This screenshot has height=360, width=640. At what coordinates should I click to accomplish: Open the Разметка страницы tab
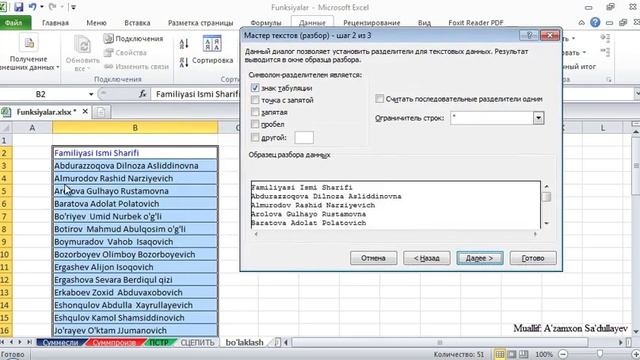point(200,23)
